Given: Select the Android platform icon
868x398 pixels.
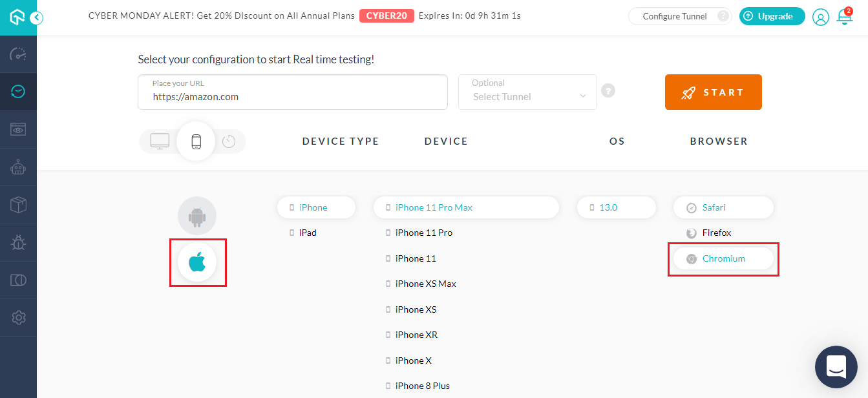Looking at the screenshot, I should point(197,216).
